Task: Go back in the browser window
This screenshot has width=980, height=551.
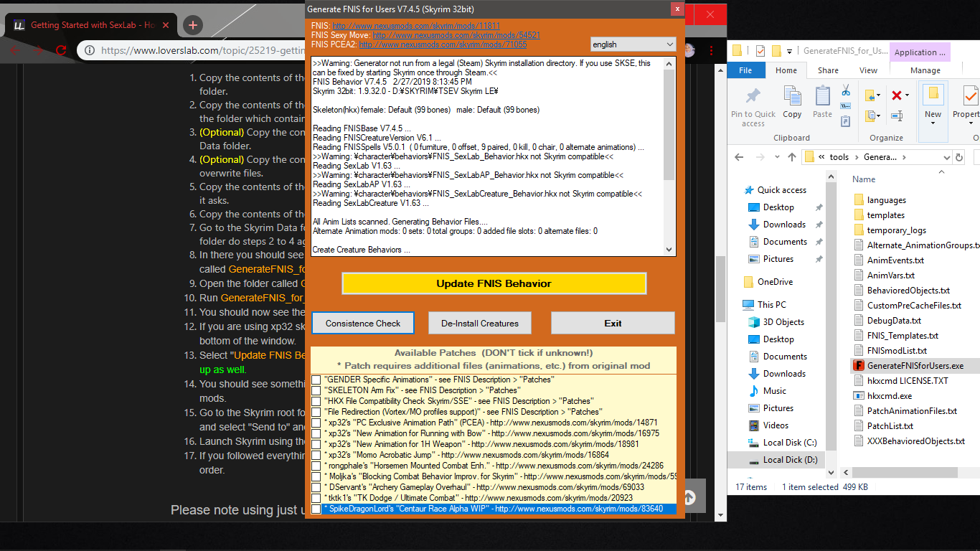Action: tap(15, 50)
